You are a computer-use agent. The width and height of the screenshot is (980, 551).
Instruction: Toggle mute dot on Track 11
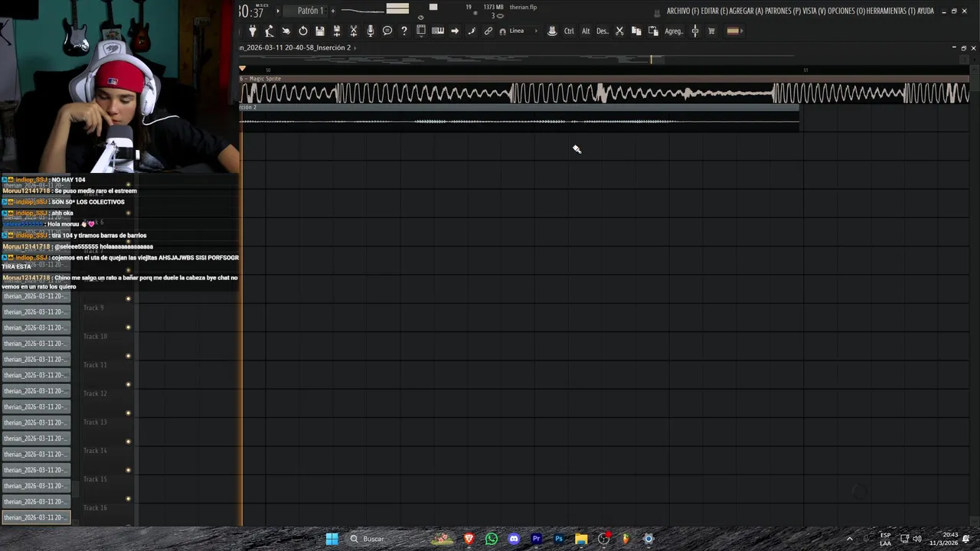coord(128,356)
